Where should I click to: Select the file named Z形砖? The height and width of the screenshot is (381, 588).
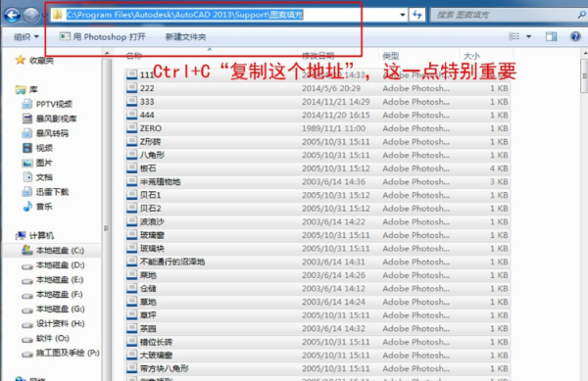coord(317,142)
